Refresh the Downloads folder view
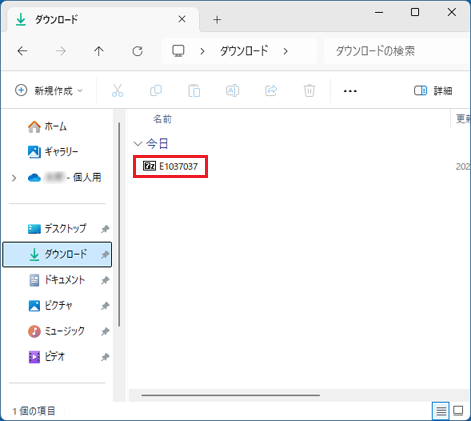 pyautogui.click(x=137, y=51)
